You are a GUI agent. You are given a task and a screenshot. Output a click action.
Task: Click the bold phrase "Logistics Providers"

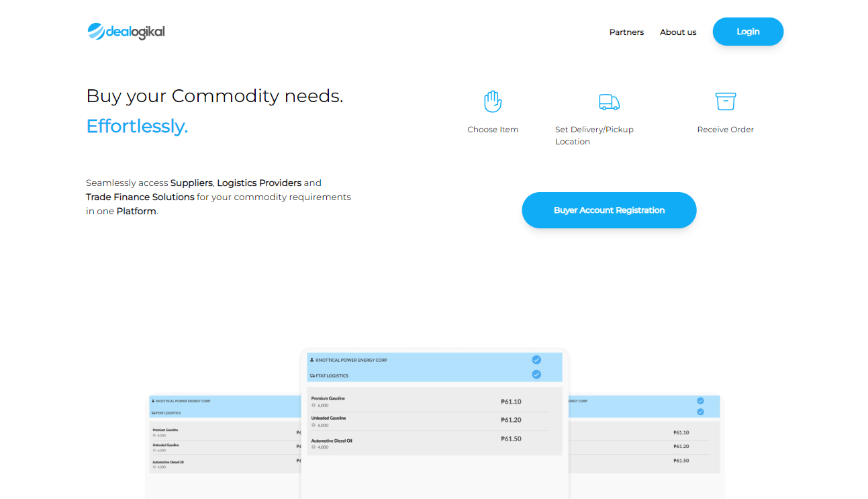[259, 183]
